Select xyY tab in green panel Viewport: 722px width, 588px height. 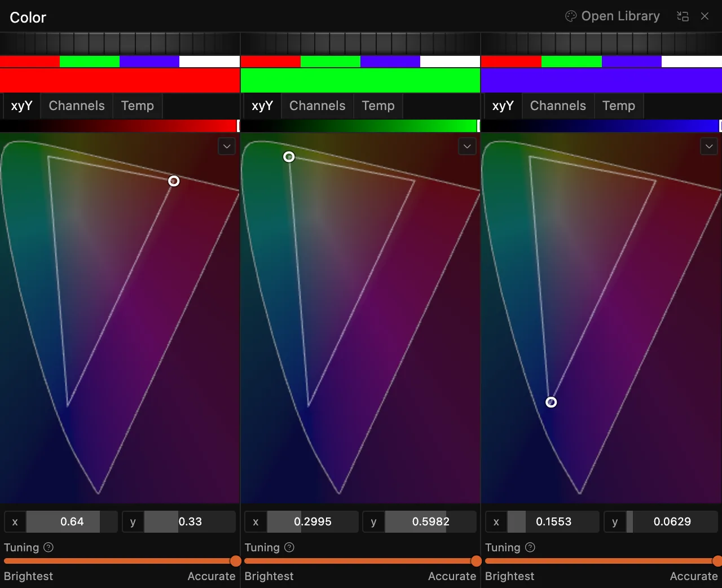click(x=262, y=106)
